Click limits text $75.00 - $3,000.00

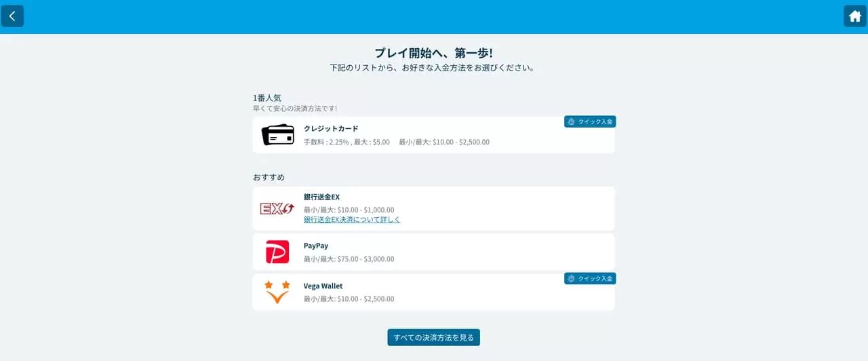click(366, 259)
